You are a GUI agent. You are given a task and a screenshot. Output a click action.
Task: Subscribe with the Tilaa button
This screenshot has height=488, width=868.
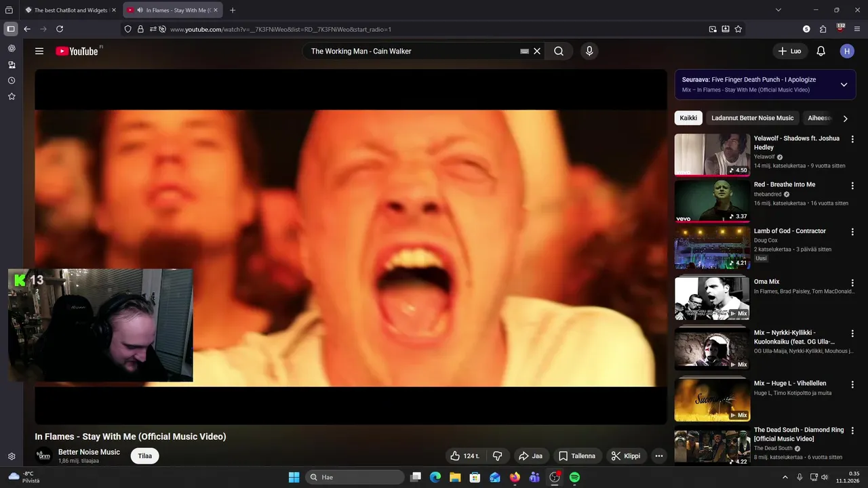tap(145, 456)
